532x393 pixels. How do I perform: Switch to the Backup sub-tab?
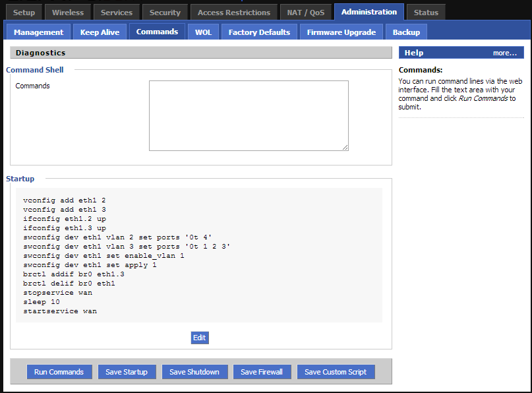click(x=406, y=32)
